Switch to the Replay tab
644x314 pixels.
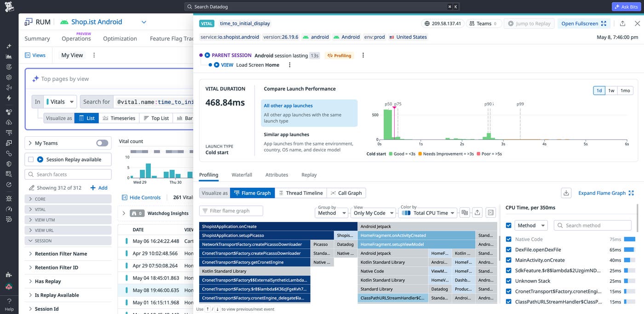(309, 175)
